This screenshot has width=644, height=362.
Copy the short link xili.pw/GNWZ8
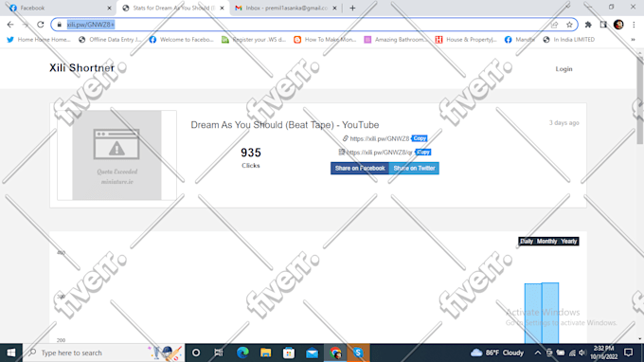(x=420, y=138)
